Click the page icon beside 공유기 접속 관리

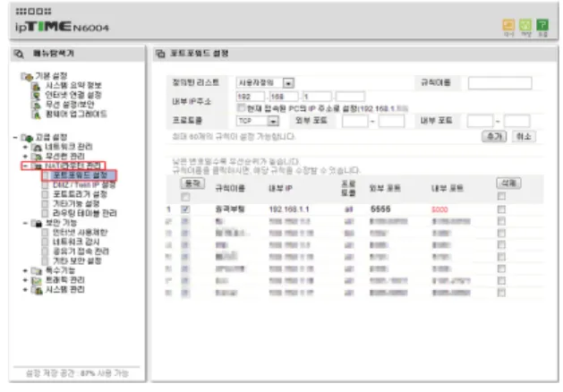tap(46, 251)
